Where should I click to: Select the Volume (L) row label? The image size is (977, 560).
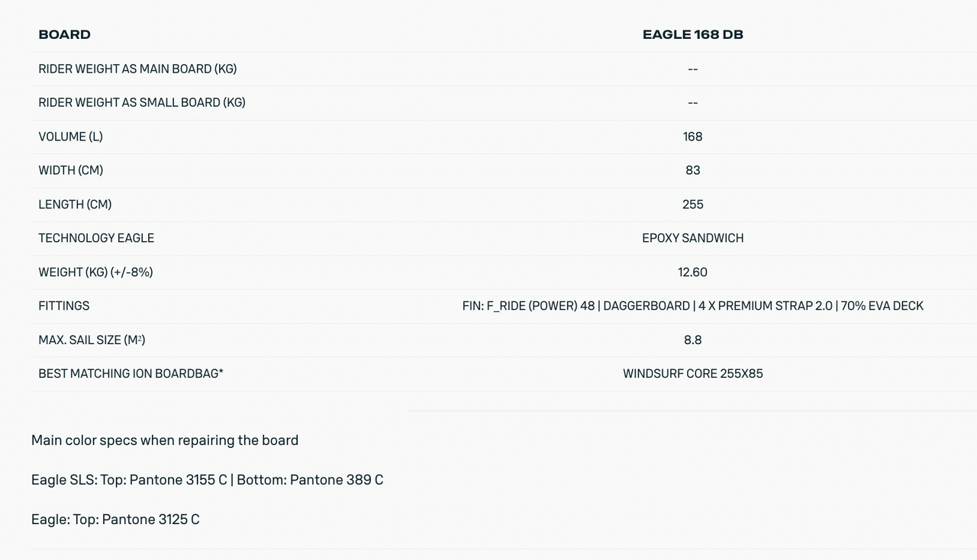70,137
